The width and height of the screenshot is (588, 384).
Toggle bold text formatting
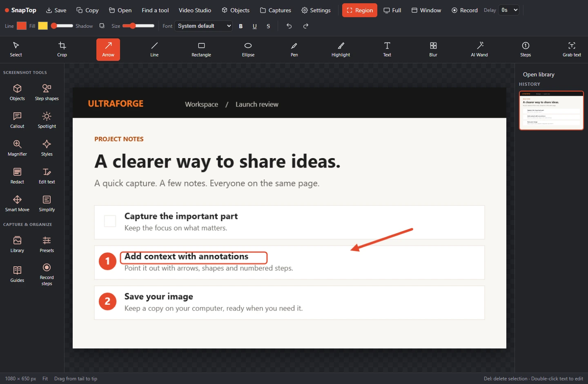point(241,26)
